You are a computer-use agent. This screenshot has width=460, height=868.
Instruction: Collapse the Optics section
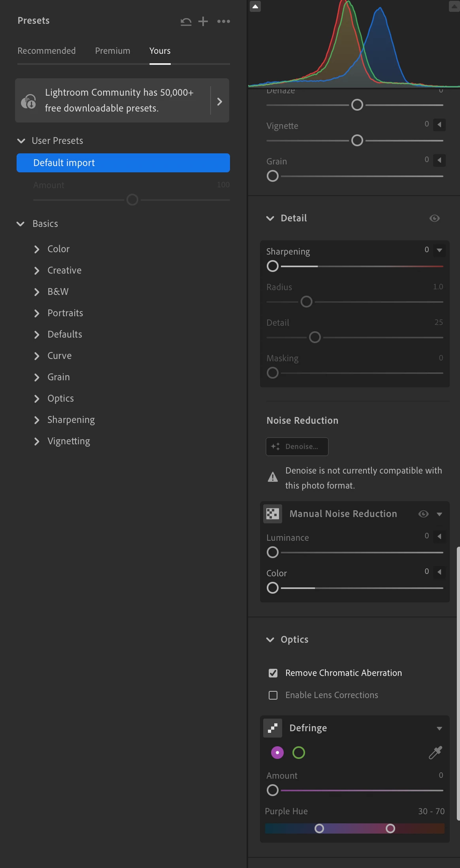(x=270, y=640)
